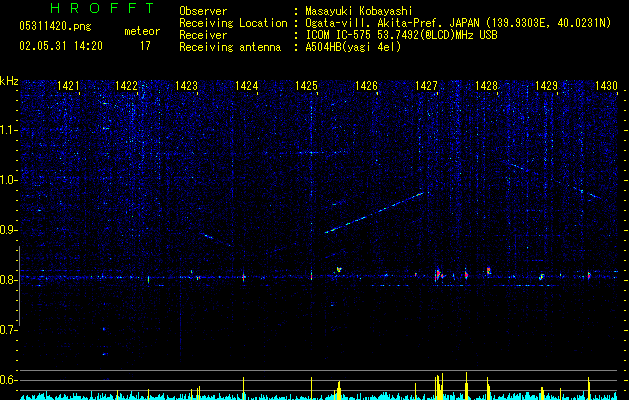Click the tall yellow intensity spike near 1424
The width and height of the screenshot is (629, 400).
243,388
